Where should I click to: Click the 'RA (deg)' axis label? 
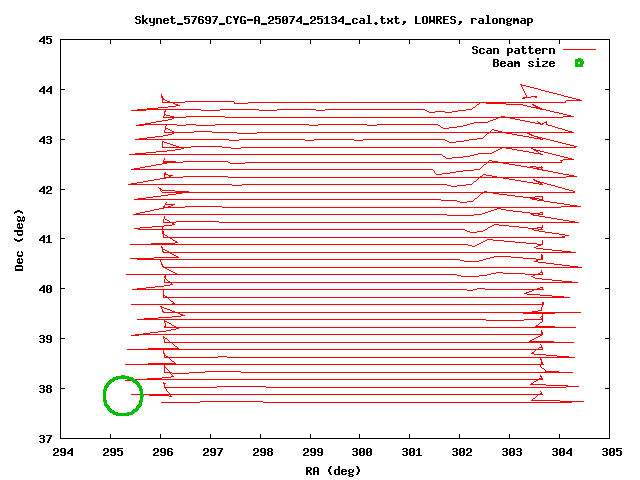coord(333,471)
